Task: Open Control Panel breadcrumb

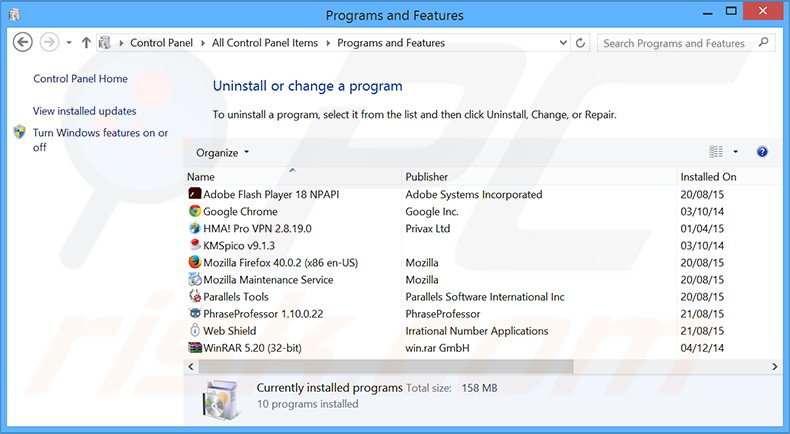Action: [x=161, y=43]
